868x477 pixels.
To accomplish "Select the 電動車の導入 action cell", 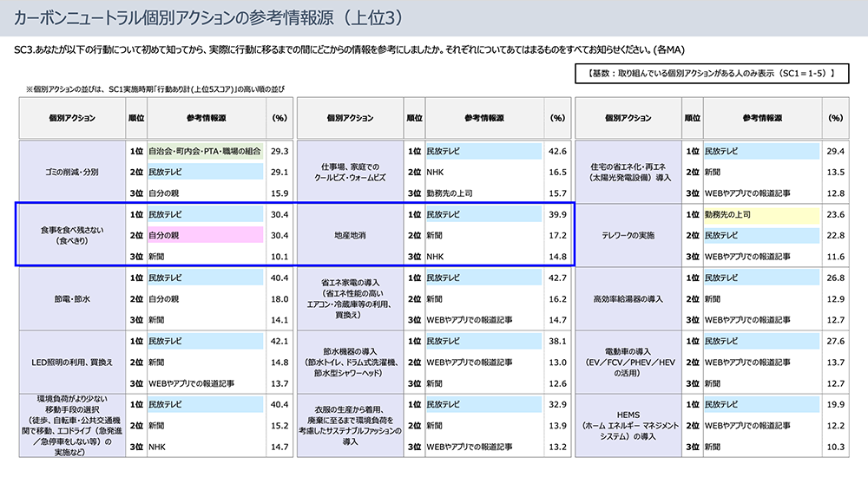I will pyautogui.click(x=628, y=362).
